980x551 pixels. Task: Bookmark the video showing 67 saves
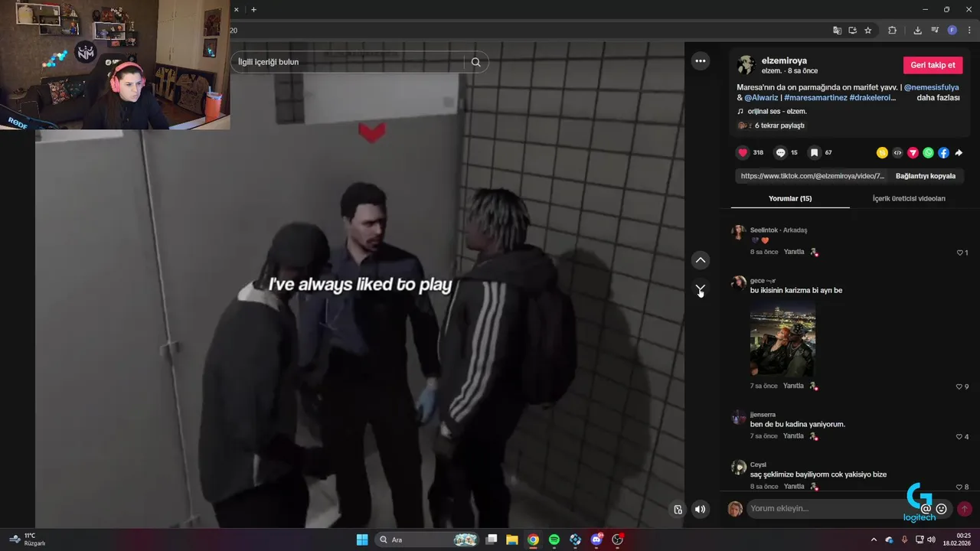814,152
